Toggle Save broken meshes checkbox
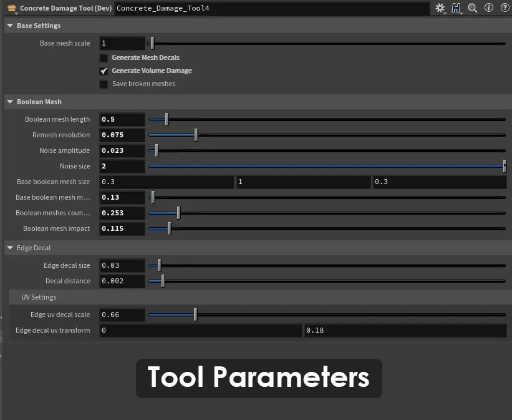 coord(104,84)
